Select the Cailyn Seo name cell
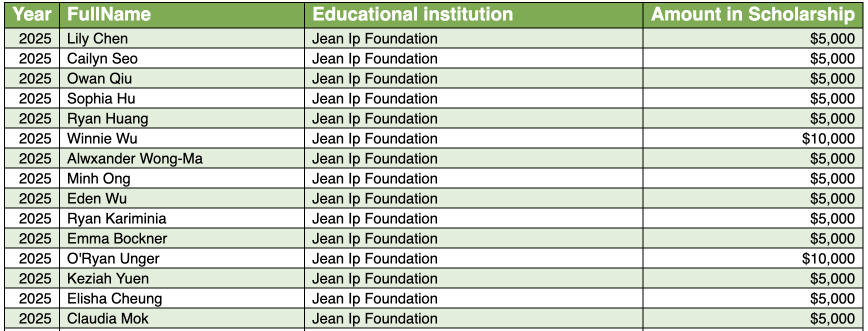Viewport: 868px width, 331px height. (x=102, y=58)
